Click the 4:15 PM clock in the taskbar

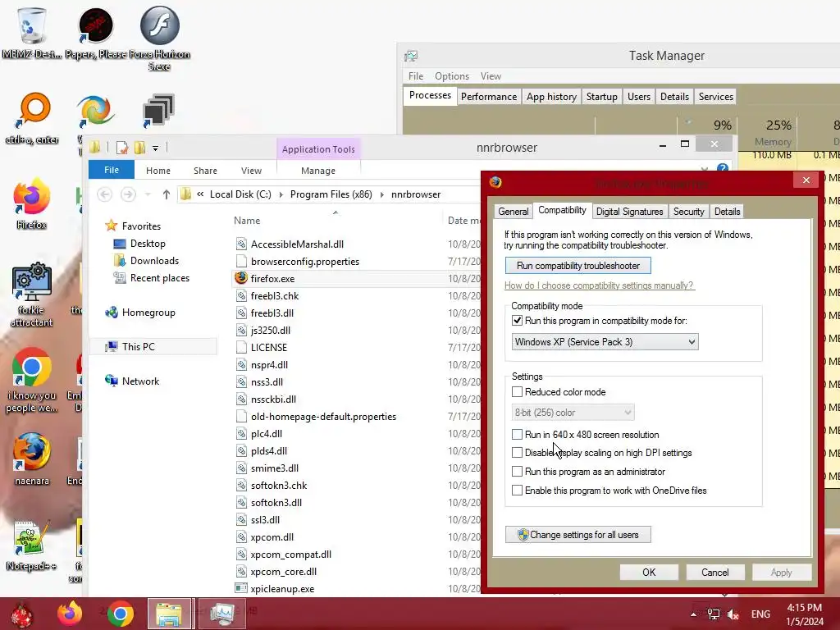pyautogui.click(x=804, y=608)
